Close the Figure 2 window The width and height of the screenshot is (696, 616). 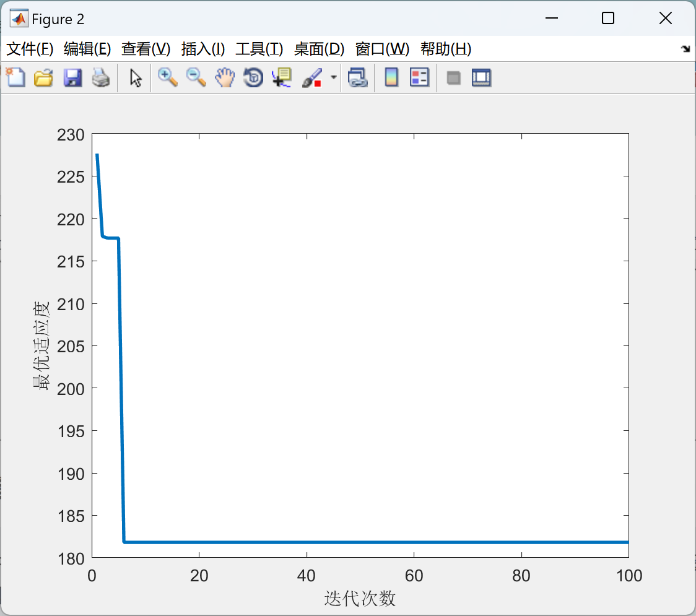(666, 18)
